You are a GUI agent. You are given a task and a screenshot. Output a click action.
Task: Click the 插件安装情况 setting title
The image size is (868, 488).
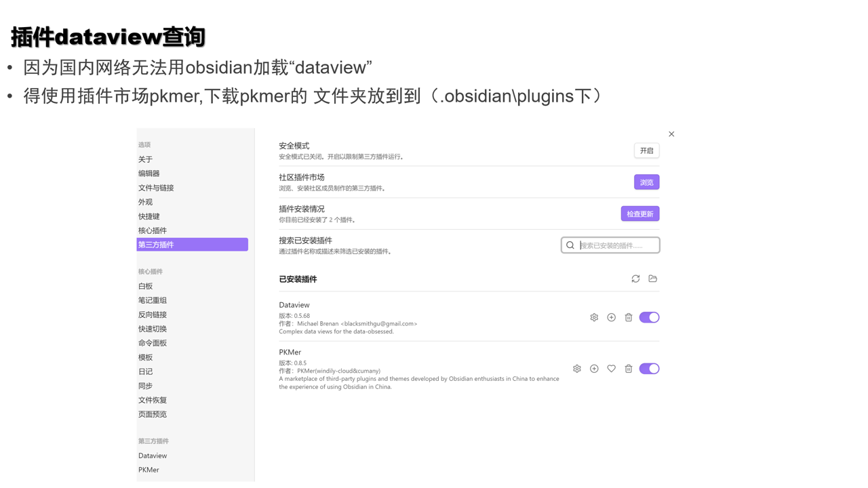click(x=302, y=209)
